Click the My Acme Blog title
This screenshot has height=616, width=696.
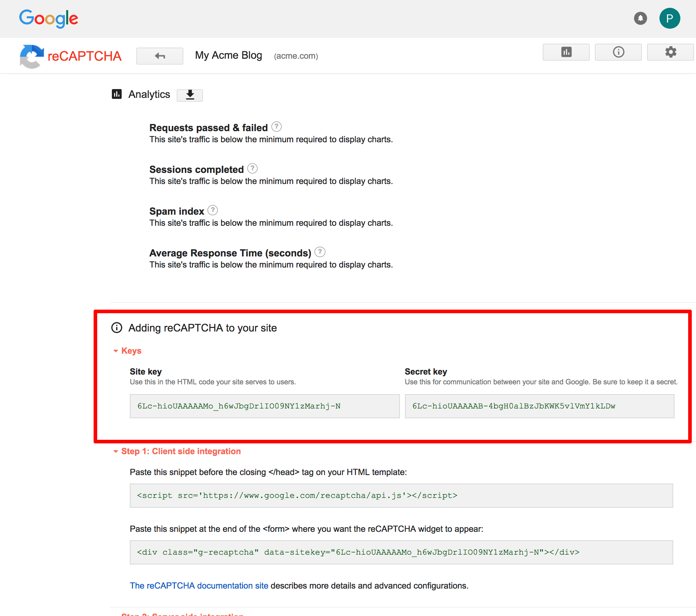[229, 55]
